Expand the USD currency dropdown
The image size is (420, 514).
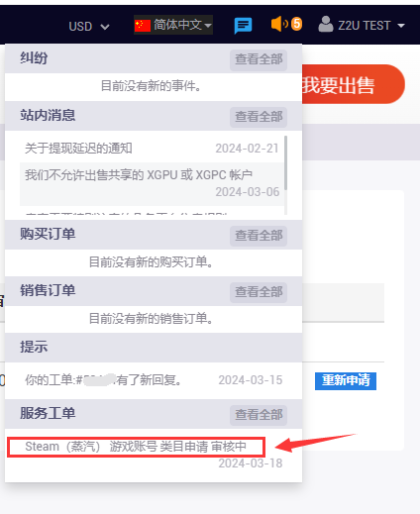pyautogui.click(x=89, y=27)
